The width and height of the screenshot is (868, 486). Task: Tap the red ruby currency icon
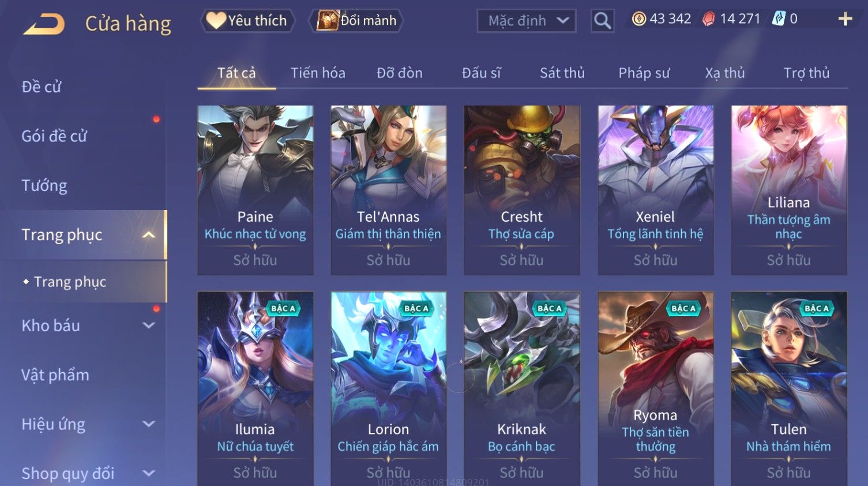coord(709,19)
